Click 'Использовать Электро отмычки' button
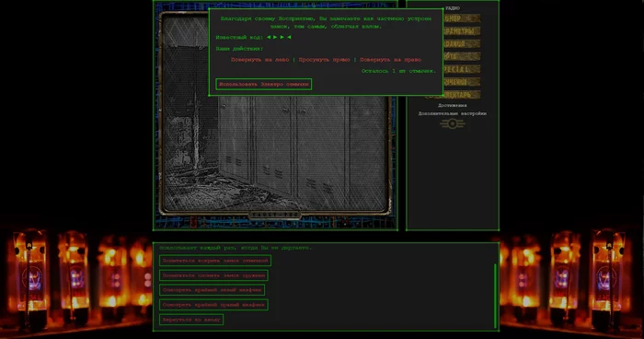 264,85
